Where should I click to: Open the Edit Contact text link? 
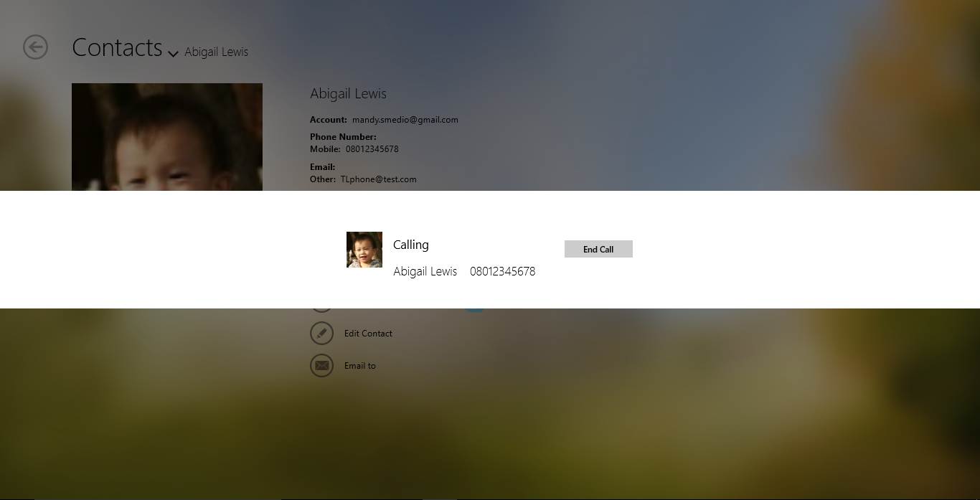(368, 334)
